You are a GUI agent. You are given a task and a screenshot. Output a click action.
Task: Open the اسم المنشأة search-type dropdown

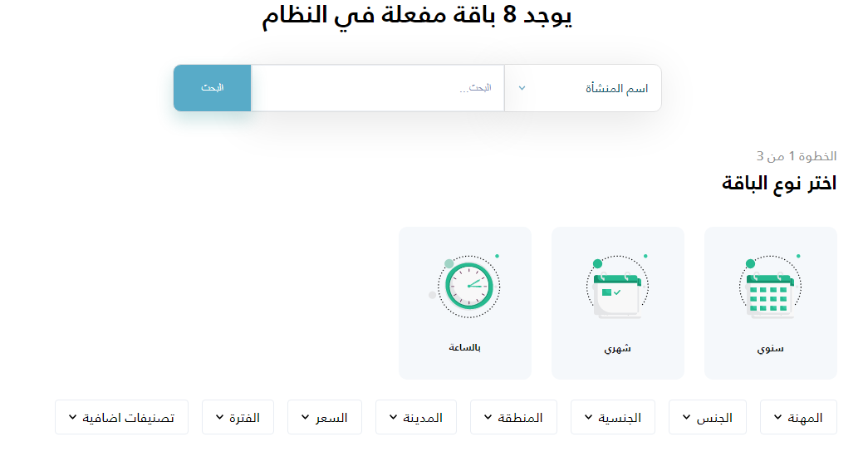click(582, 88)
